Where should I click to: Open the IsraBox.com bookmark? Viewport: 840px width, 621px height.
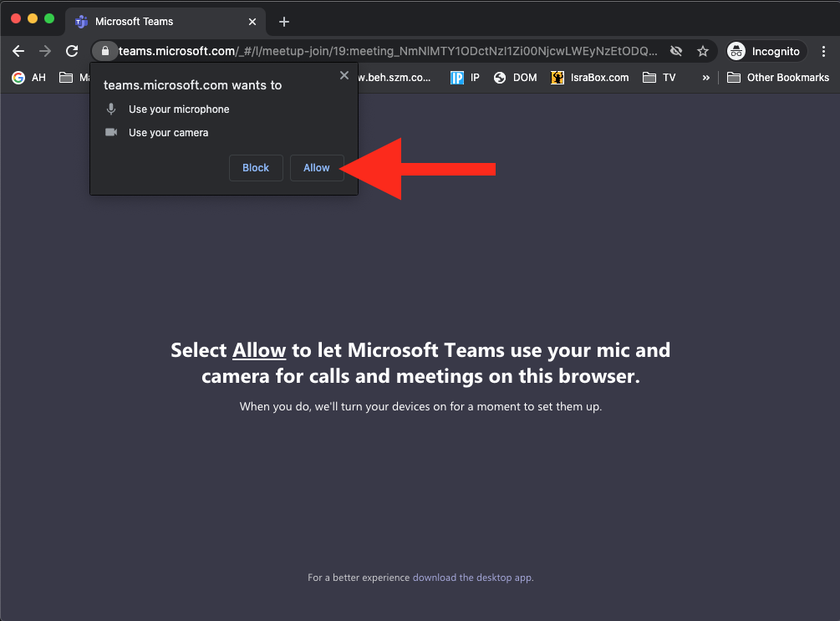click(590, 78)
